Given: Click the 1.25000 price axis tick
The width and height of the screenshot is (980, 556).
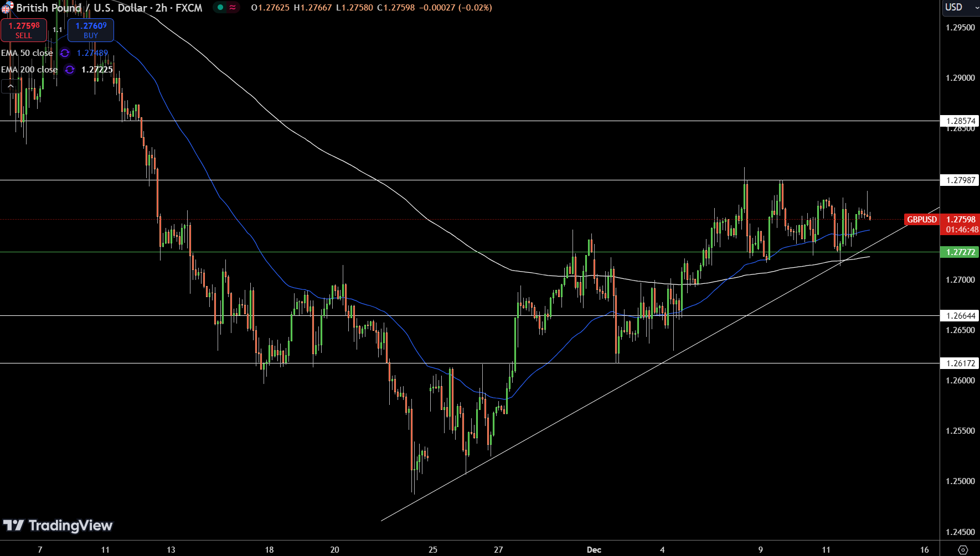Looking at the screenshot, I should coord(960,481).
